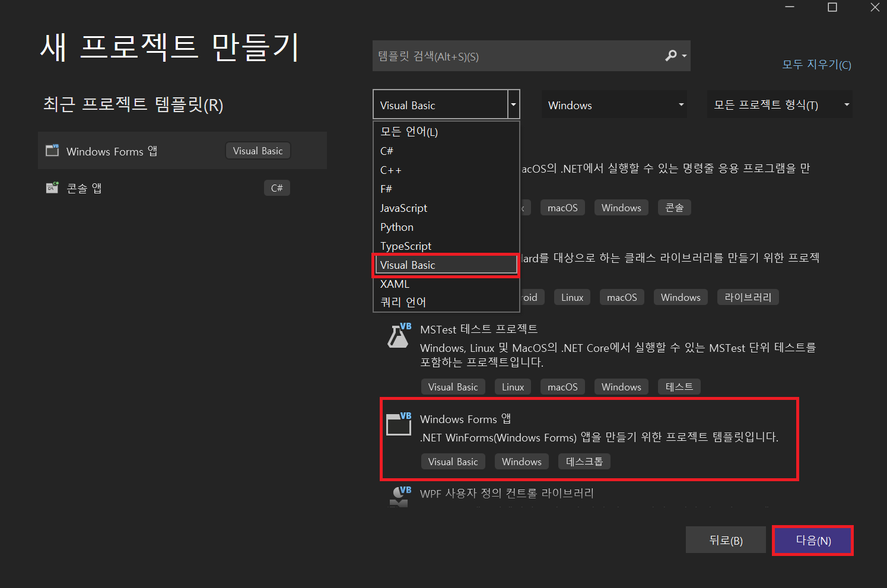Viewport: 887px width, 588px height.
Task: Select the recent Windows Forms 앱 template row
Action: [x=182, y=151]
